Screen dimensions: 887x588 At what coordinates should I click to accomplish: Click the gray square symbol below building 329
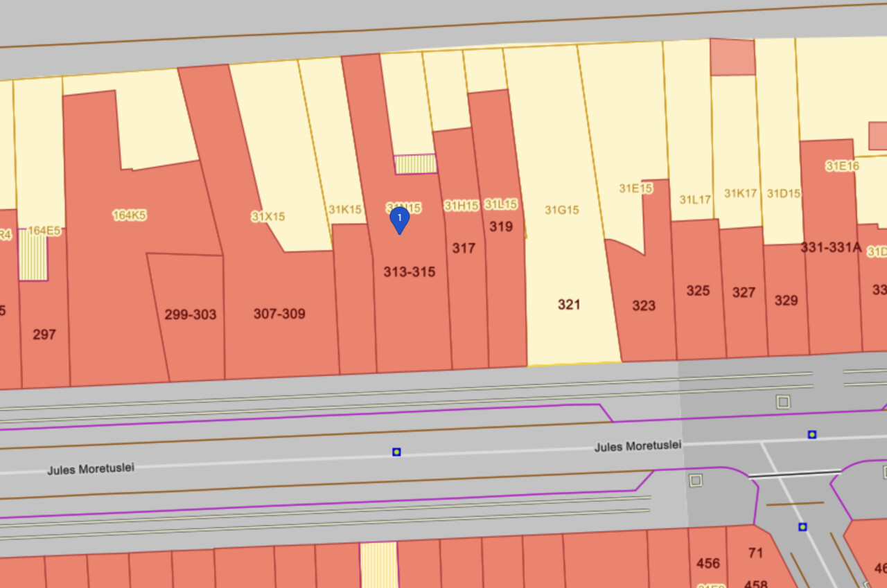783,402
